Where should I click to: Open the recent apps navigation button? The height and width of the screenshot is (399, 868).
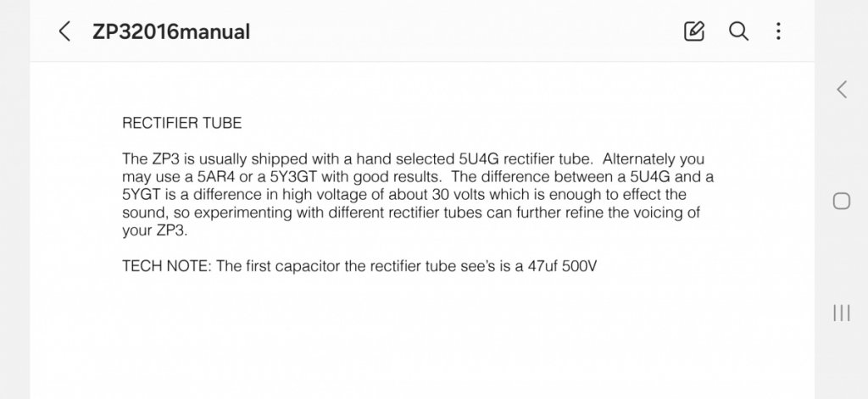pyautogui.click(x=842, y=313)
